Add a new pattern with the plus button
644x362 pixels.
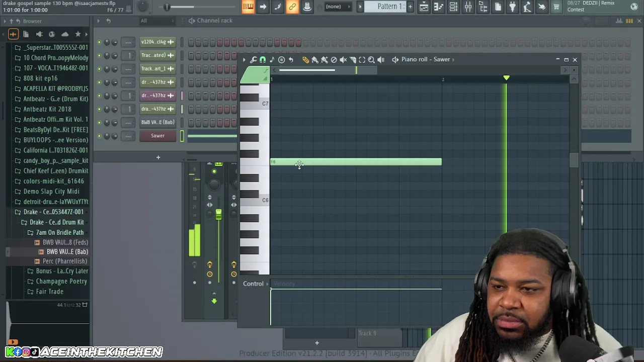tap(410, 7)
